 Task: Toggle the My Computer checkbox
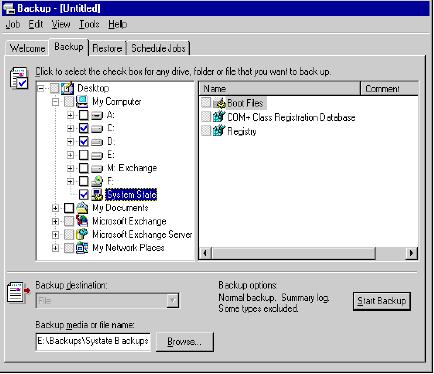click(69, 102)
